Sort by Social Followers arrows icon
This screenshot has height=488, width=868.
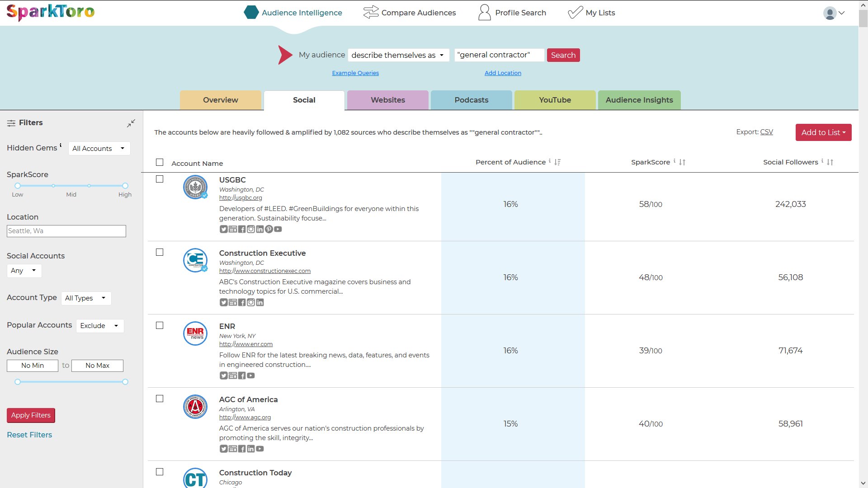click(x=830, y=162)
